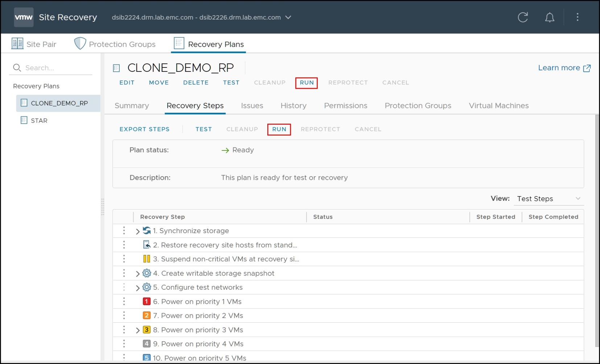Expand the Create writable storage snapshot step
Image resolution: width=600 pixels, height=364 pixels.
137,274
